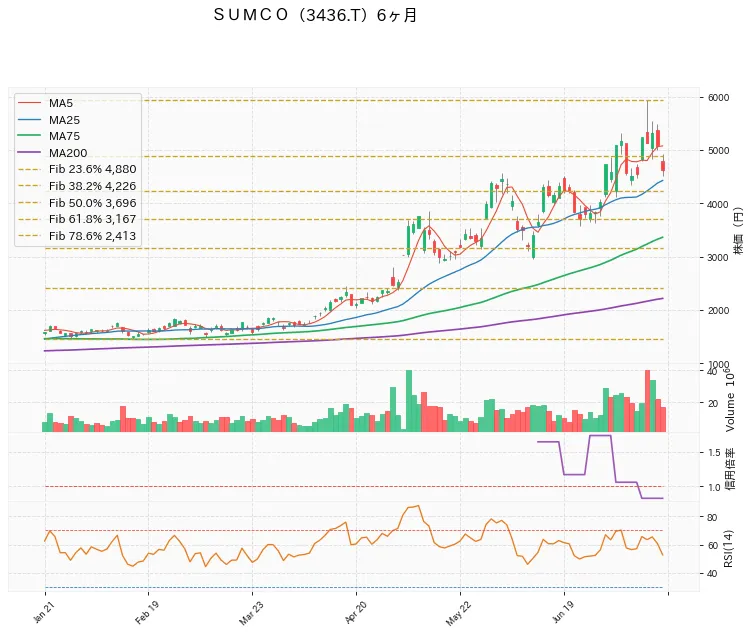
Task: Select the Fib 78.6% 2,413 legend entry
Action: (x=77, y=236)
